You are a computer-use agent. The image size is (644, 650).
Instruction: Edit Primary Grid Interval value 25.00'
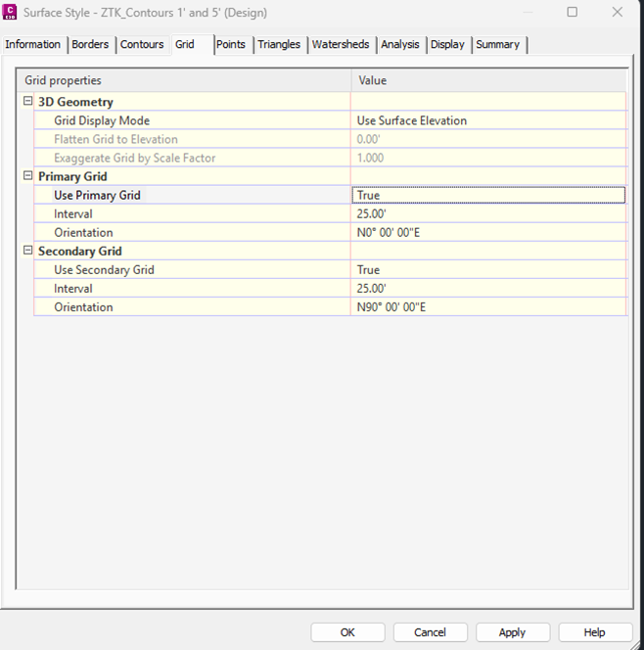pyautogui.click(x=488, y=213)
